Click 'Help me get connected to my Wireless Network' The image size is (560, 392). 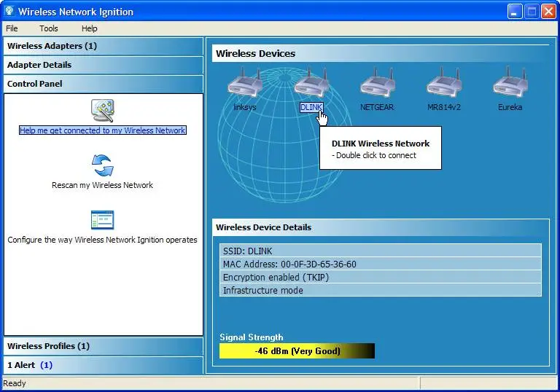pos(103,130)
